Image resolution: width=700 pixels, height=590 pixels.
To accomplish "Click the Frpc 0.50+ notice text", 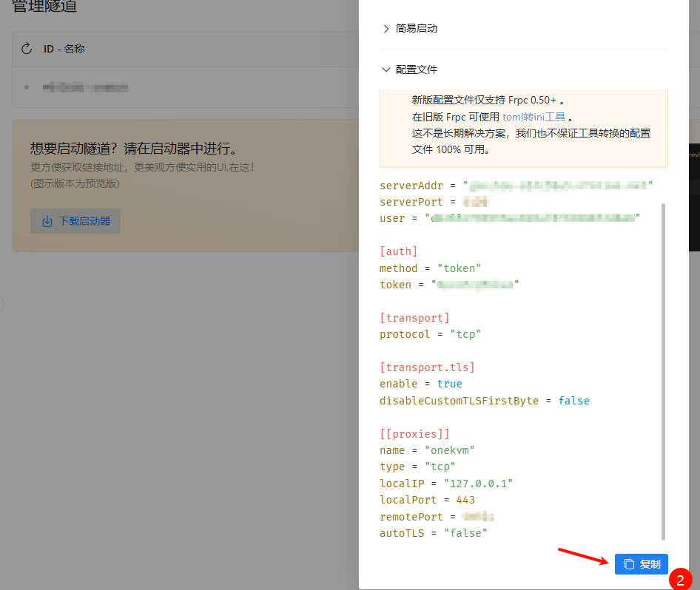I will click(488, 100).
